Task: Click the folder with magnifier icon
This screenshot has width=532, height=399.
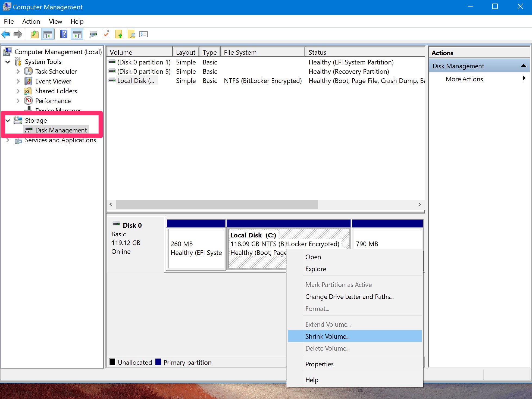Action: click(x=132, y=34)
